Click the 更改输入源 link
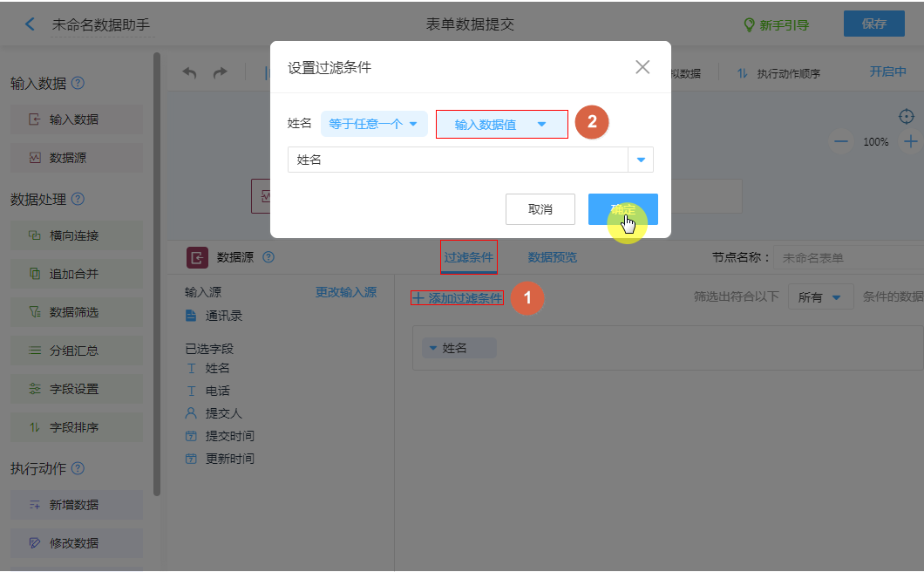 tap(346, 292)
